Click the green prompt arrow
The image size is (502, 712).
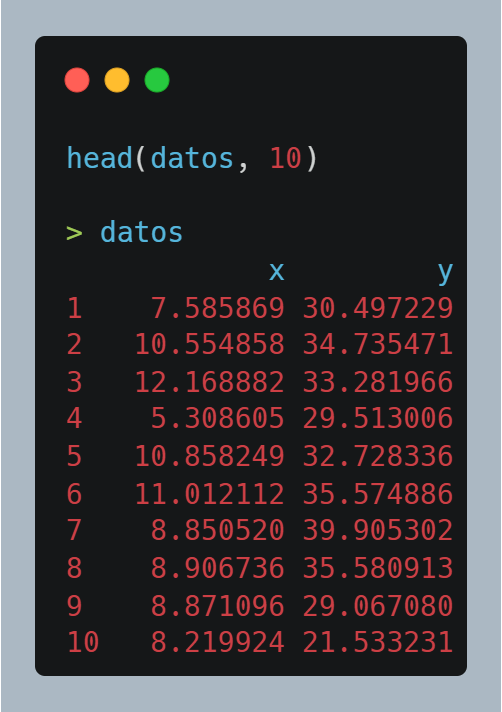[x=74, y=233]
